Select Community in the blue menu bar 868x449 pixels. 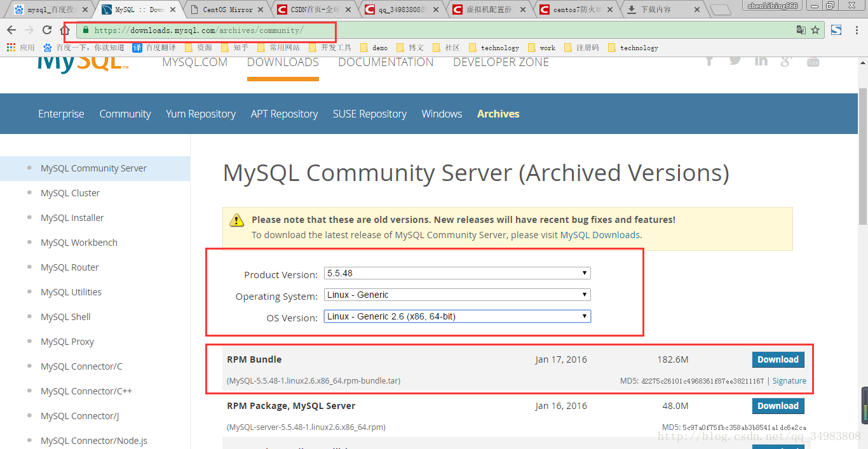pyautogui.click(x=125, y=114)
